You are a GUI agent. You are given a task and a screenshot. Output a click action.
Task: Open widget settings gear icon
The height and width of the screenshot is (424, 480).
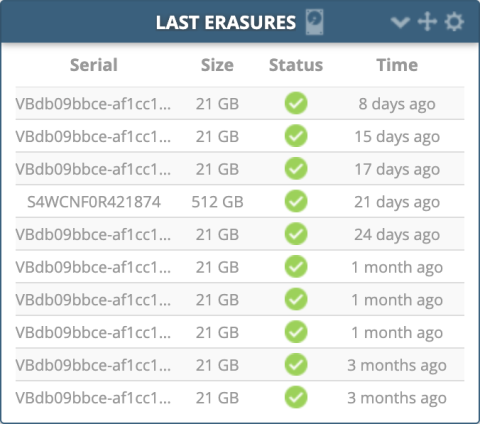pos(454,22)
